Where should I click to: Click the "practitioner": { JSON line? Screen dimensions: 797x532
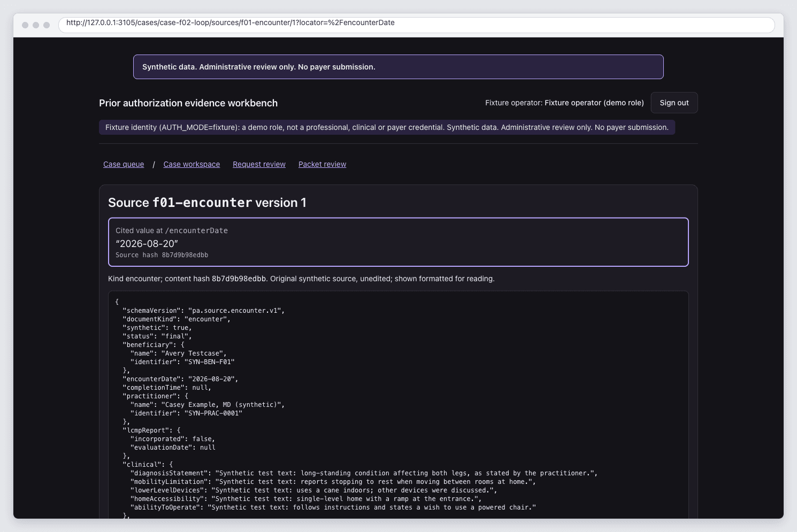[156, 396]
